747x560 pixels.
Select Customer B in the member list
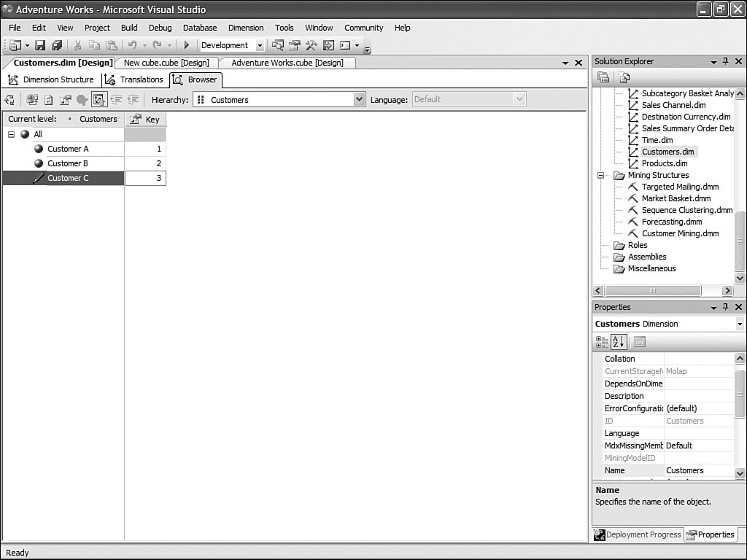coord(68,163)
